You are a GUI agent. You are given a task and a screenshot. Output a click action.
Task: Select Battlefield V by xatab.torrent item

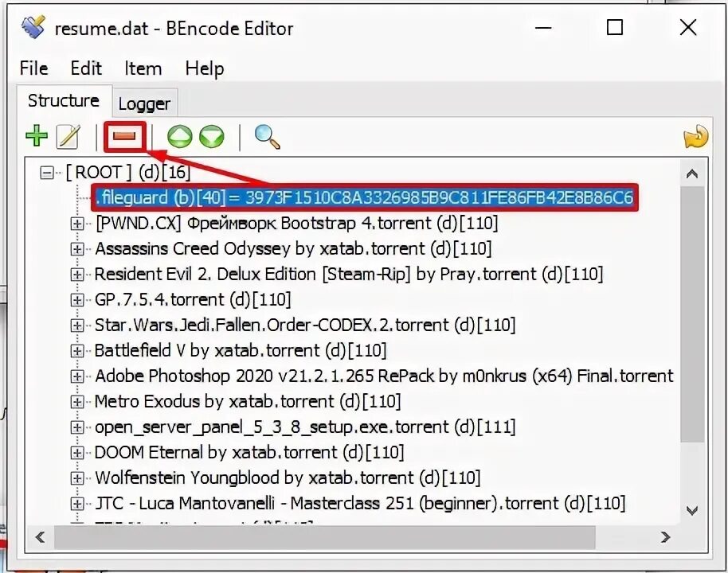pyautogui.click(x=241, y=351)
